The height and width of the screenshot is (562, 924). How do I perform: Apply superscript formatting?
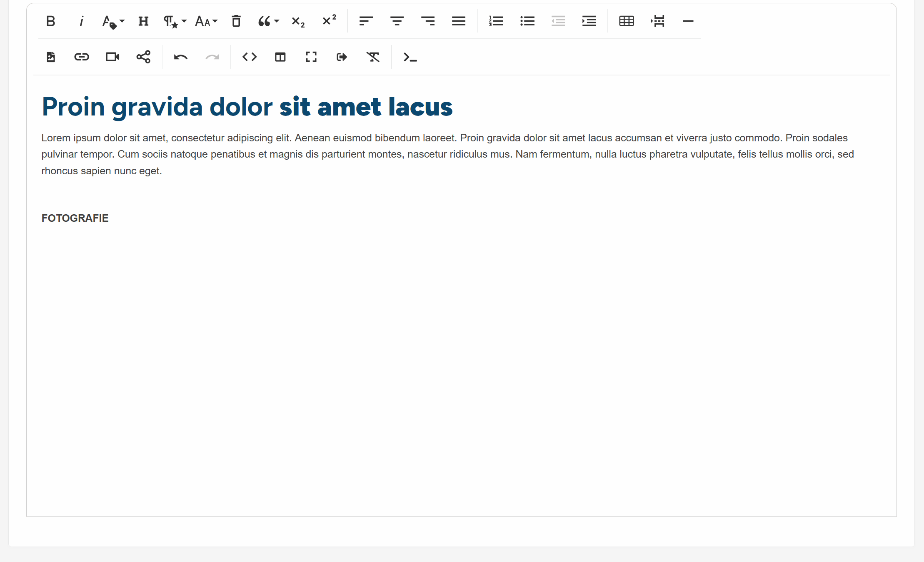(x=329, y=20)
